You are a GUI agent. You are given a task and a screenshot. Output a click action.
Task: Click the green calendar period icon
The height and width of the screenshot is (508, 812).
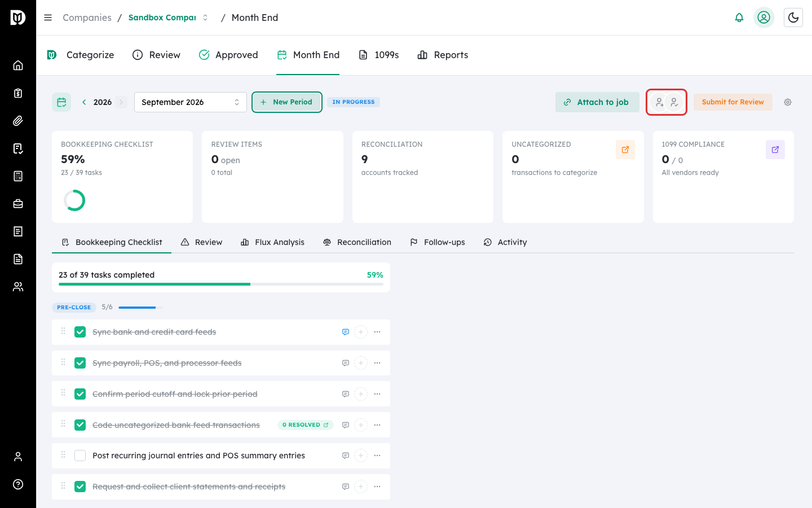[x=61, y=102]
